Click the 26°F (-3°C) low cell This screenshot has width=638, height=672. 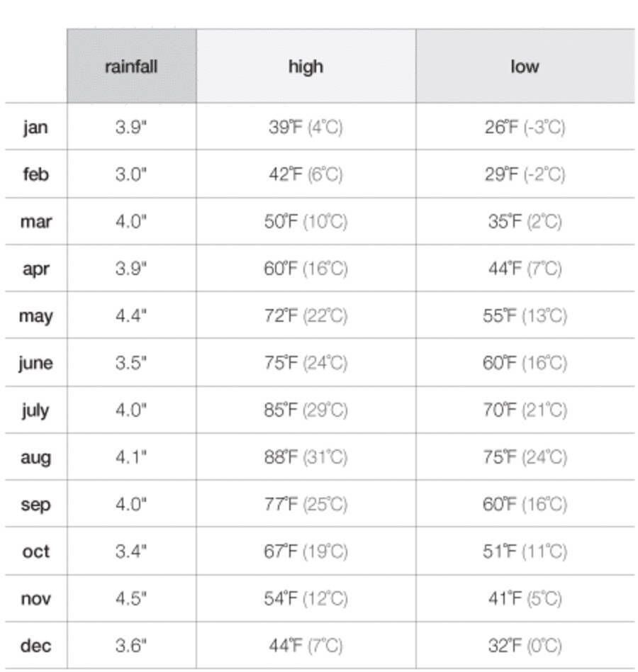525,128
